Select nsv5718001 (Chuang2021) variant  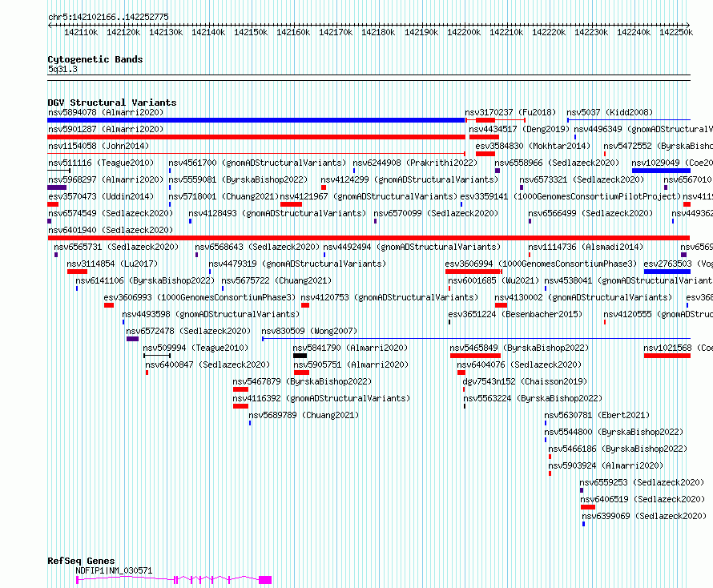tap(224, 196)
